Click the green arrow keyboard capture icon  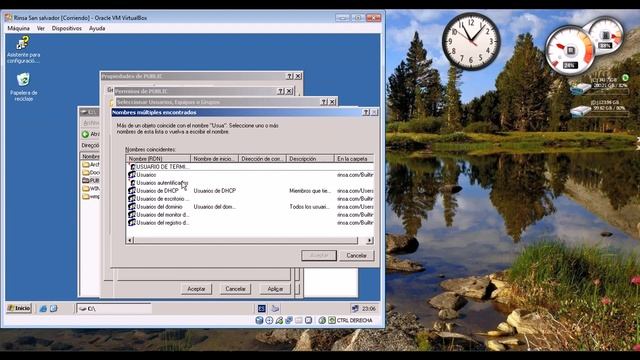tap(332, 320)
